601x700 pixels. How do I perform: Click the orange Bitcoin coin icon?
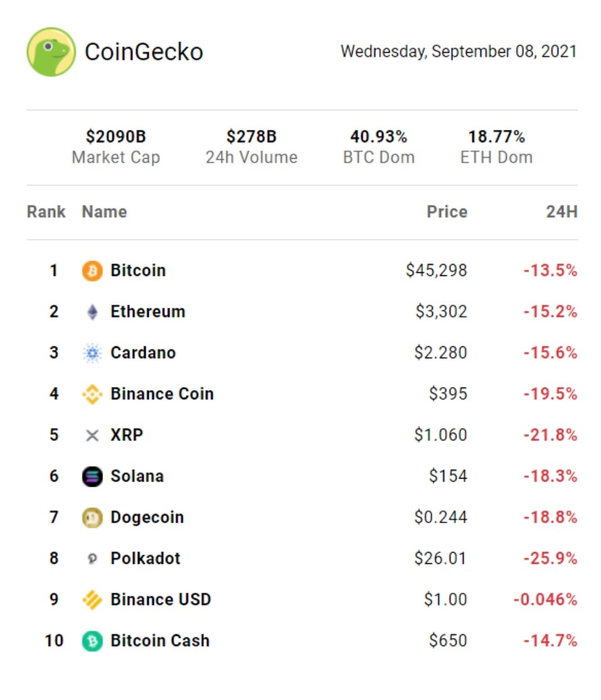tap(92, 270)
